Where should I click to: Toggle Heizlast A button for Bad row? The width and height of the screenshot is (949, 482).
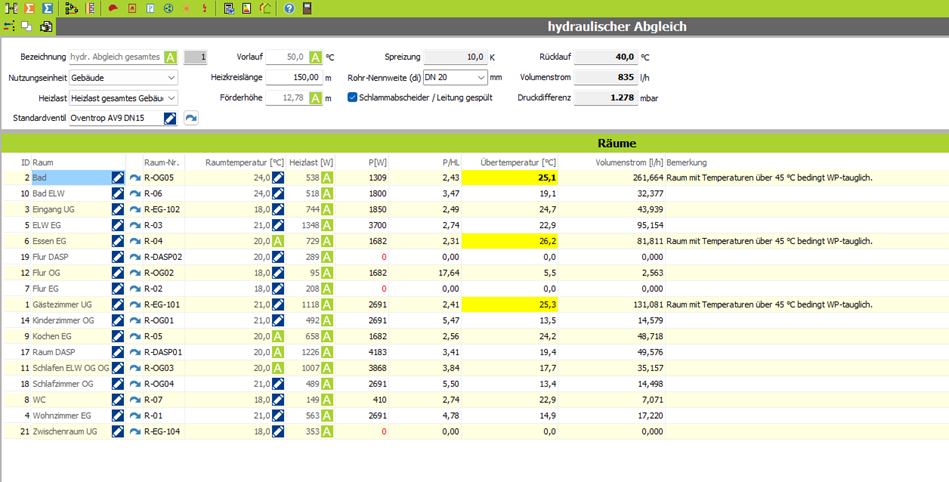327,177
